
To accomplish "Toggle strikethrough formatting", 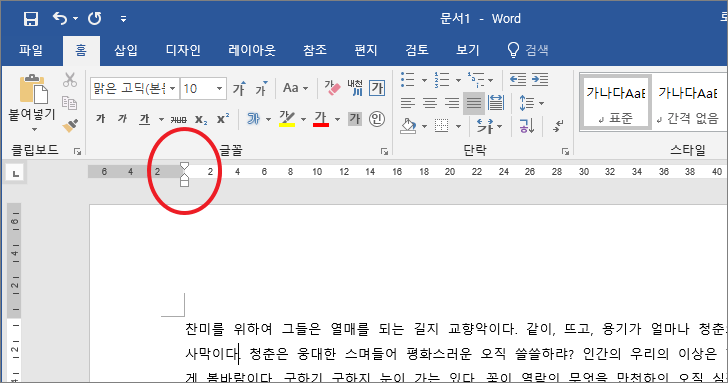I will (178, 119).
